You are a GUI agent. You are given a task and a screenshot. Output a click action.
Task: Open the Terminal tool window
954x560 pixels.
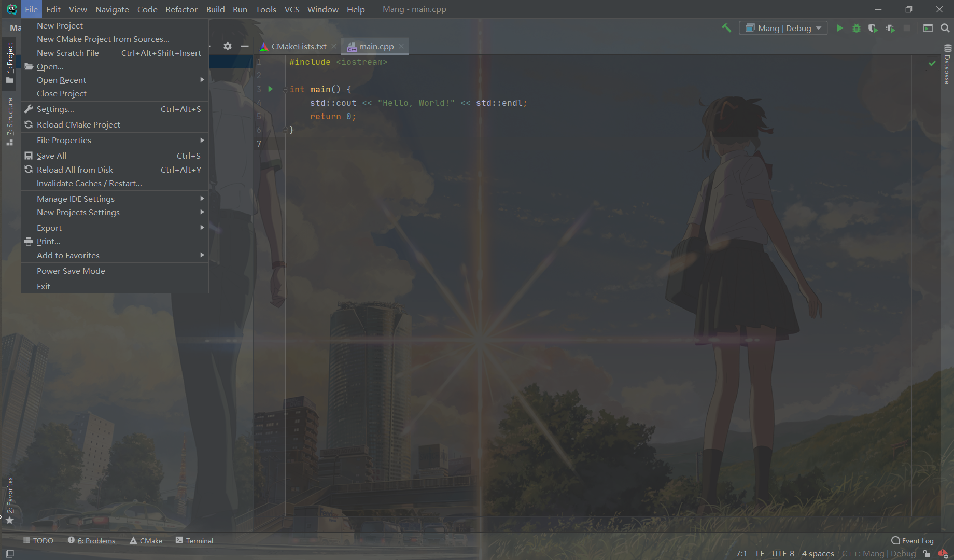(x=199, y=540)
